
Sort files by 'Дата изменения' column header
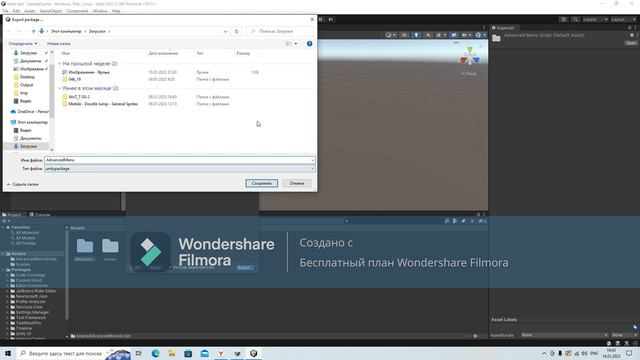coord(163,53)
